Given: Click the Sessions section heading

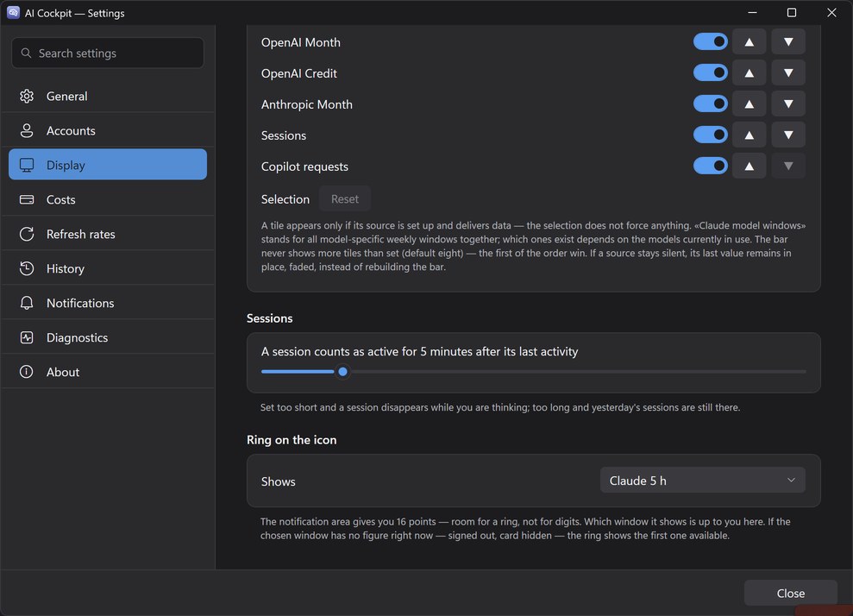Looking at the screenshot, I should [269, 318].
